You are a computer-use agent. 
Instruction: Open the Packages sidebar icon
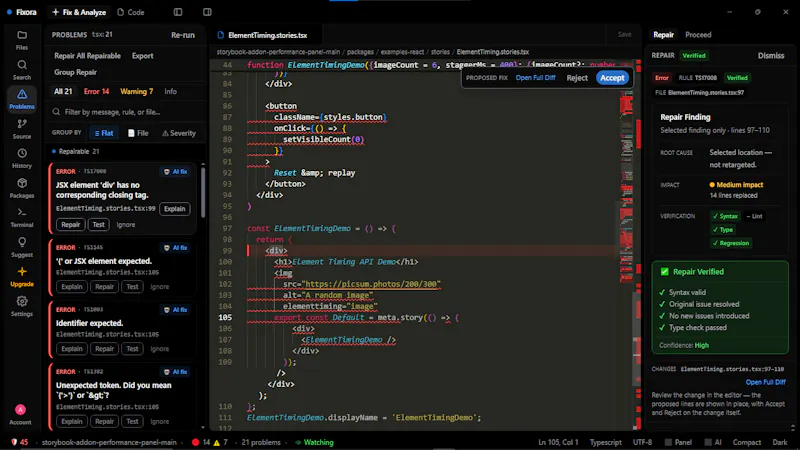pos(21,188)
